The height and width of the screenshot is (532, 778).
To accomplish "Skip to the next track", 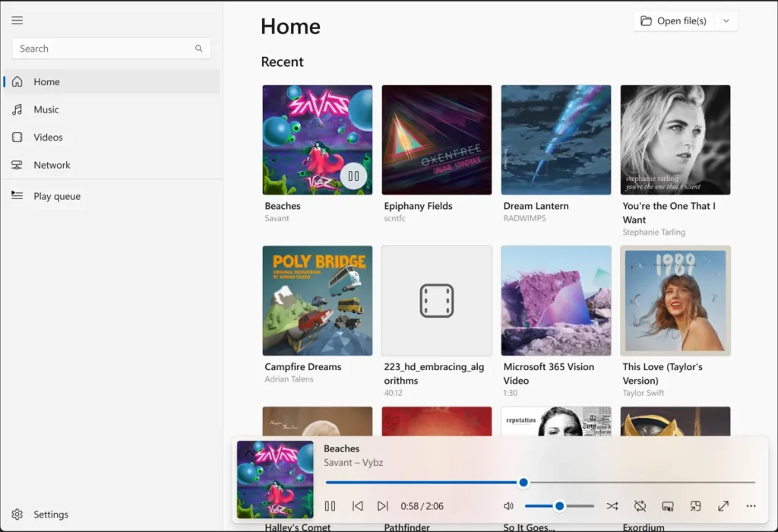I will [x=383, y=506].
